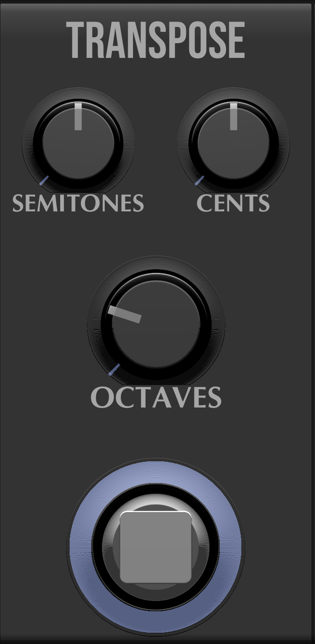This screenshot has height=644, width=315.
Task: Click the Octaves knob center
Action: 156,325
